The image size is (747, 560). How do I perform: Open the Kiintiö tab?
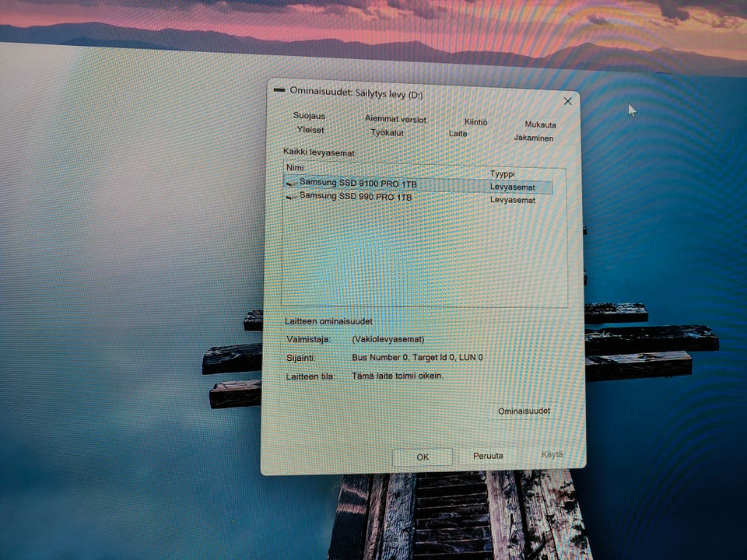pos(475,122)
